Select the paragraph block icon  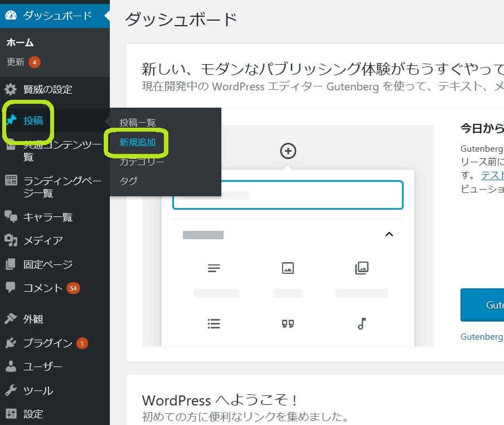pyautogui.click(x=214, y=268)
